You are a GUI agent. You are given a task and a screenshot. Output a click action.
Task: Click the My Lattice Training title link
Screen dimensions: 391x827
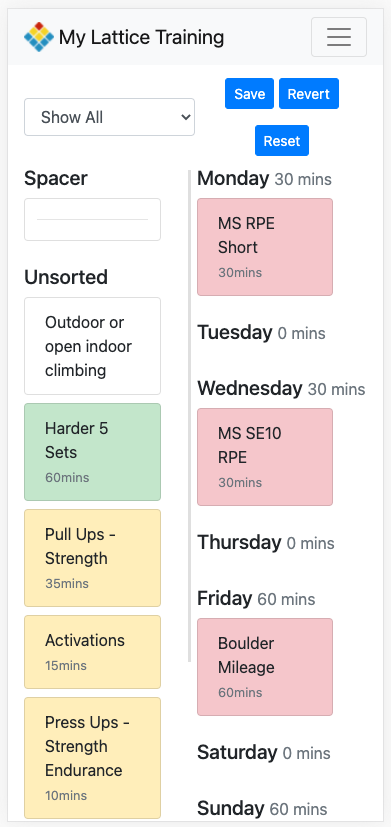[x=141, y=37]
